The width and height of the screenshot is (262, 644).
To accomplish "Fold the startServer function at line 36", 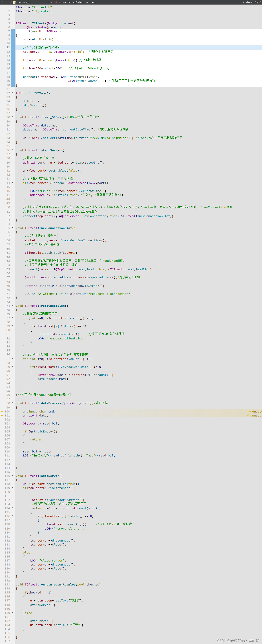I will tap(13, 150).
